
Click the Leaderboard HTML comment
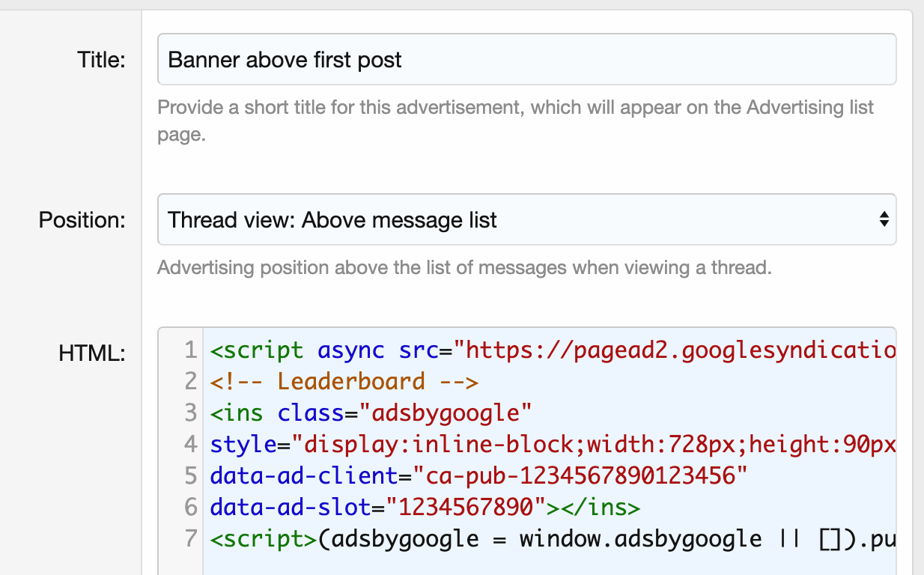(x=344, y=381)
